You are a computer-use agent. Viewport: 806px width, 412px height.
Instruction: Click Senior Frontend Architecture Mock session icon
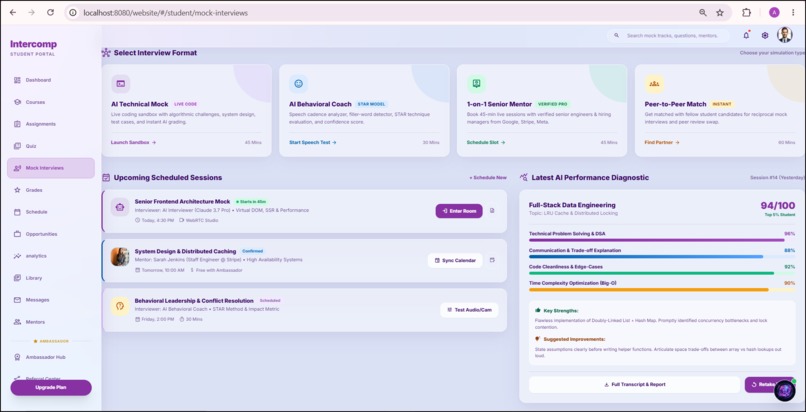(x=120, y=208)
